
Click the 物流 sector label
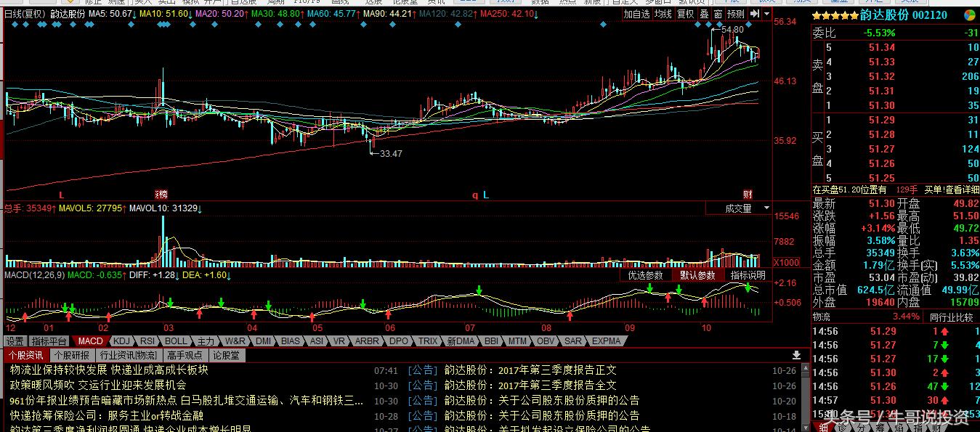pyautogui.click(x=821, y=317)
